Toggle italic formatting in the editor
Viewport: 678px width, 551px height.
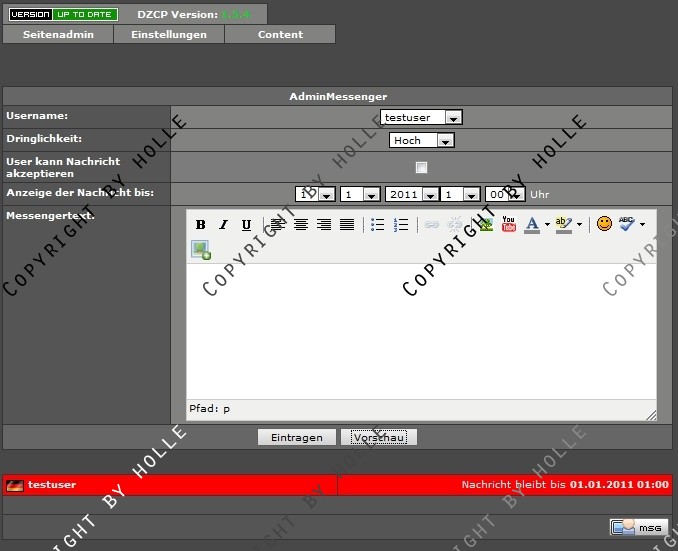pos(223,224)
